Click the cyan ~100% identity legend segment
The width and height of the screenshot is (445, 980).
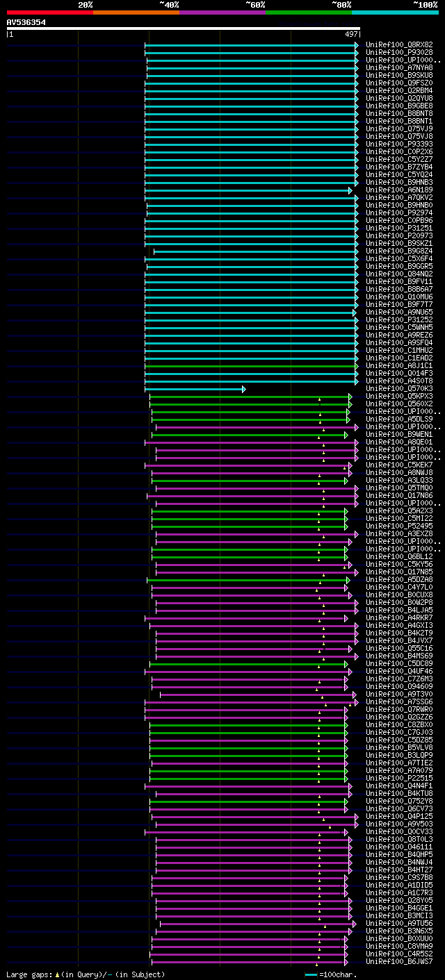pyautogui.click(x=395, y=12)
